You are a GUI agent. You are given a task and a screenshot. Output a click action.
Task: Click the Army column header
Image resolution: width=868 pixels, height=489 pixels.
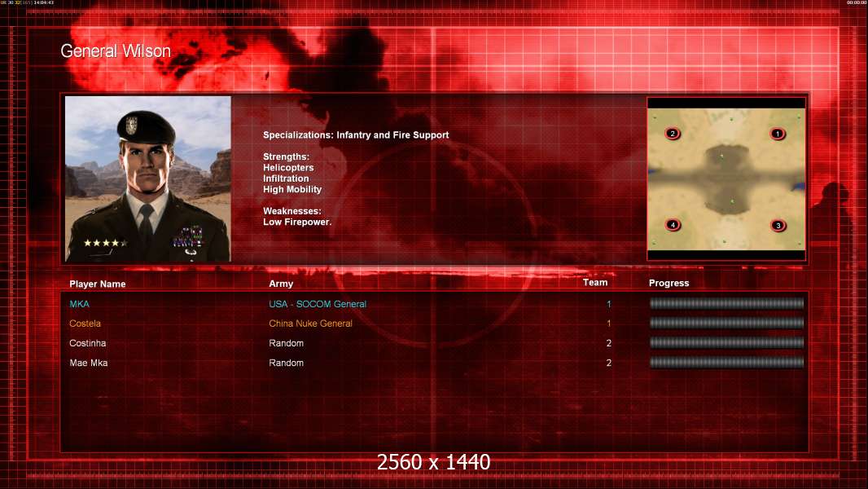tap(281, 284)
